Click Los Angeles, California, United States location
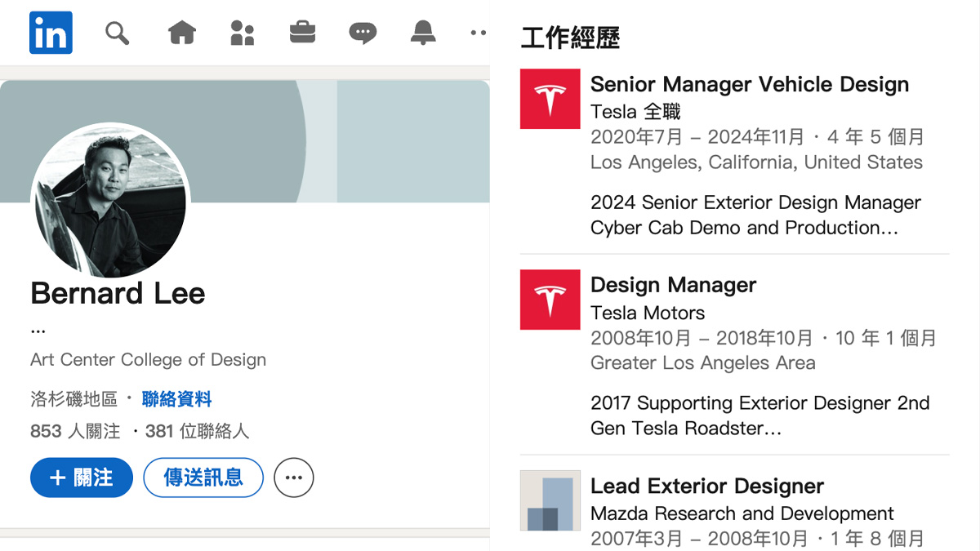980x551 pixels. pyautogui.click(x=756, y=162)
